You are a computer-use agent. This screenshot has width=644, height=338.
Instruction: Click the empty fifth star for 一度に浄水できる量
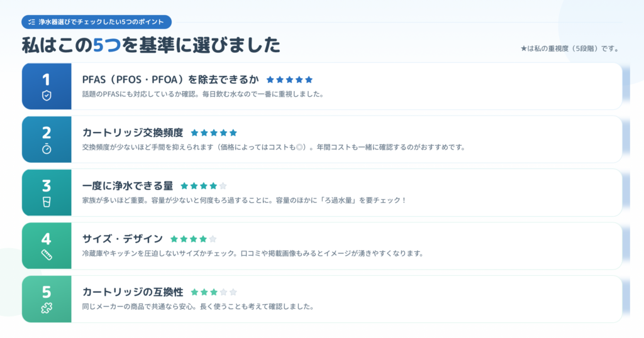click(x=223, y=186)
